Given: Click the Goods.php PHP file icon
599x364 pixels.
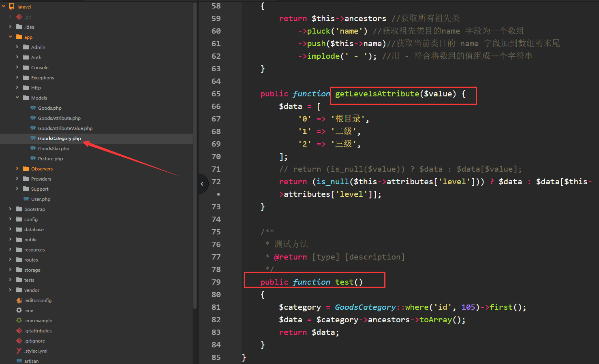Looking at the screenshot, I should tap(33, 108).
